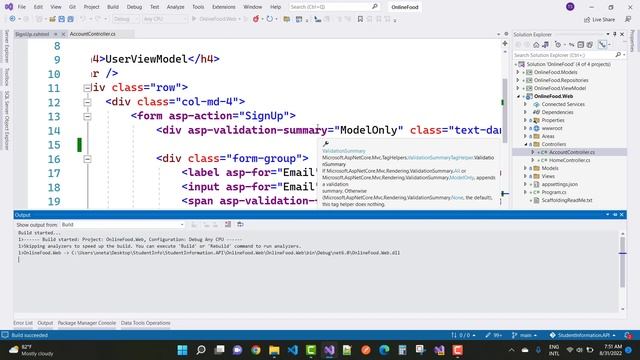Click Microsoft Edge taskbar icon
This screenshot has width=640, height=360.
coord(384,350)
